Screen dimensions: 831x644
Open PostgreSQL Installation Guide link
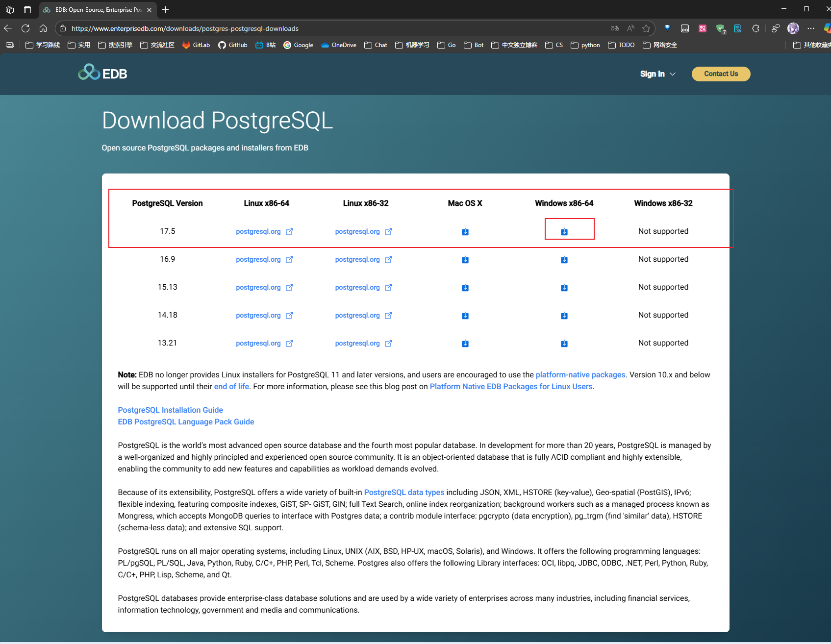[170, 410]
